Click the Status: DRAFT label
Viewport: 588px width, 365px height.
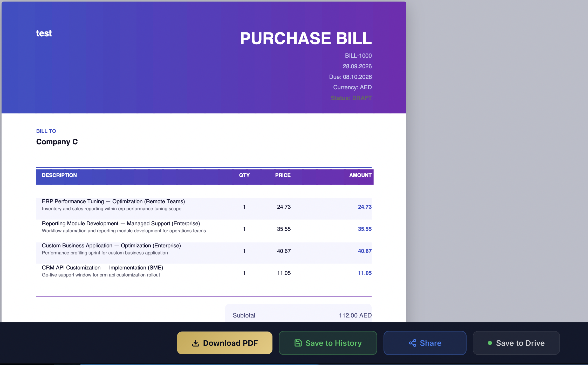351,98
